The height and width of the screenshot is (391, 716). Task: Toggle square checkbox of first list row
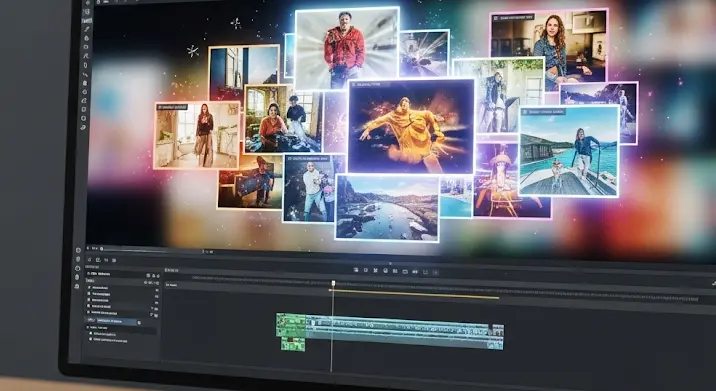click(89, 287)
